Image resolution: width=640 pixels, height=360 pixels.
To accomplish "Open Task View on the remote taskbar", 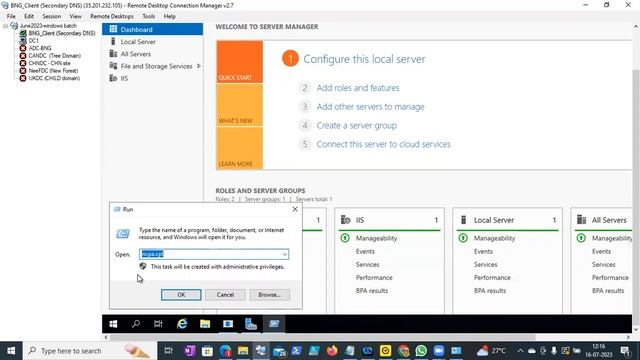I will coord(158,324).
